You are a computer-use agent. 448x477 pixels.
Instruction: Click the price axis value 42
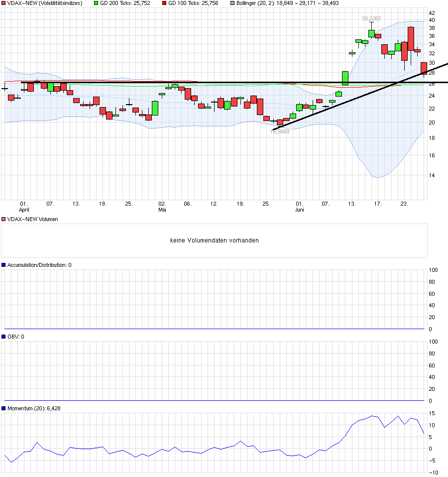click(x=432, y=13)
